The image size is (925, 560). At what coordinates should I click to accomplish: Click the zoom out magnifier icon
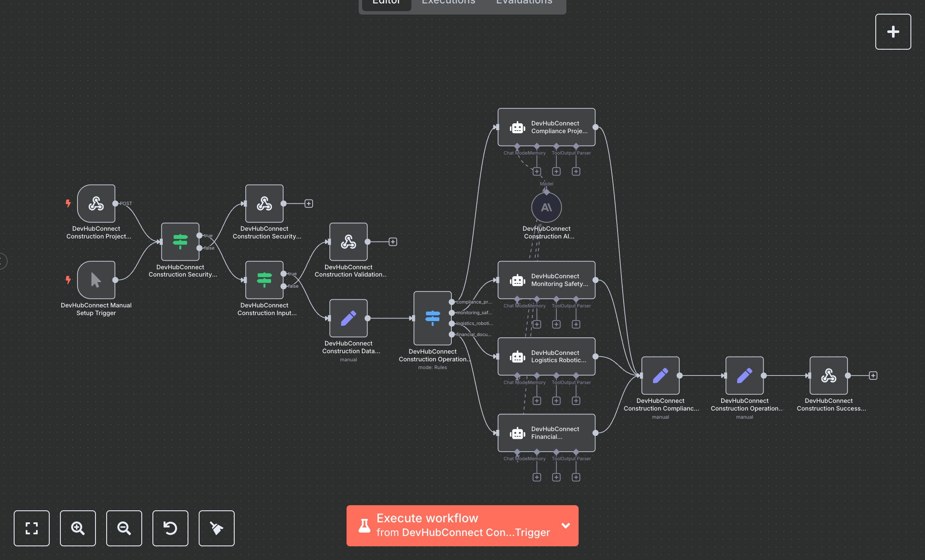(x=124, y=528)
